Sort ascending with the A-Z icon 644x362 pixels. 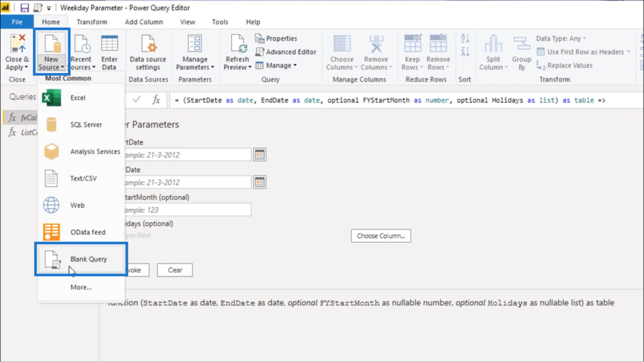point(465,38)
